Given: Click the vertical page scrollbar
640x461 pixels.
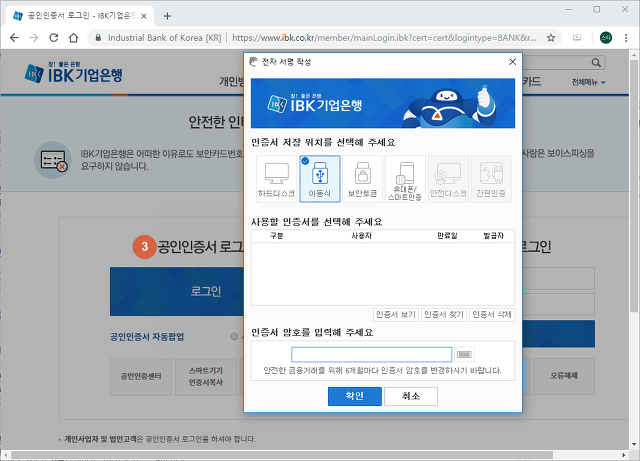Looking at the screenshot, I should (x=634, y=184).
